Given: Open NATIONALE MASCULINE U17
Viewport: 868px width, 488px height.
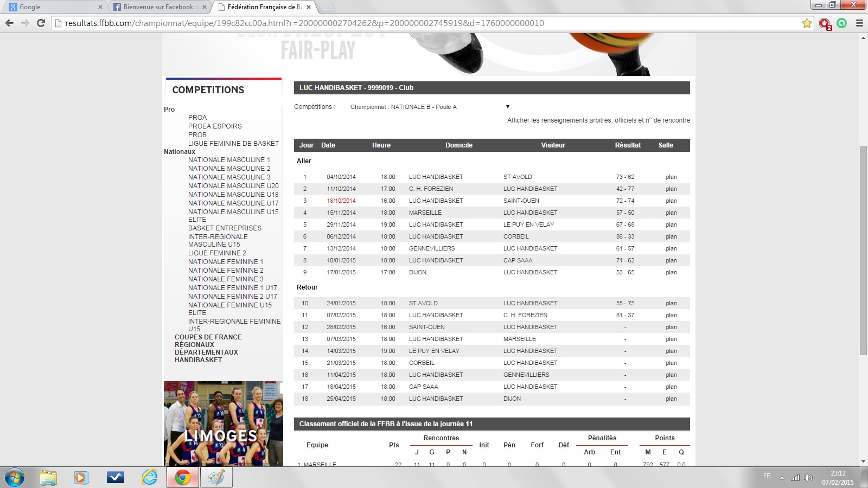Looking at the screenshot, I should [x=233, y=203].
